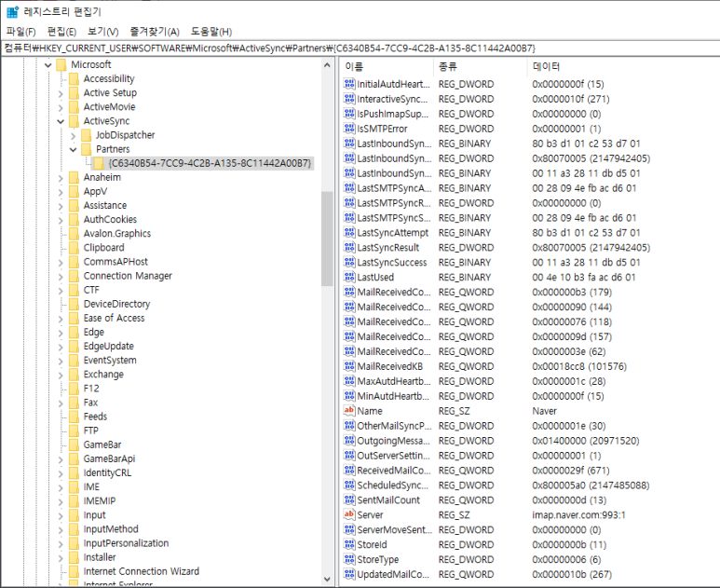Click the Naver data value
The width and height of the screenshot is (720, 588).
pos(544,411)
